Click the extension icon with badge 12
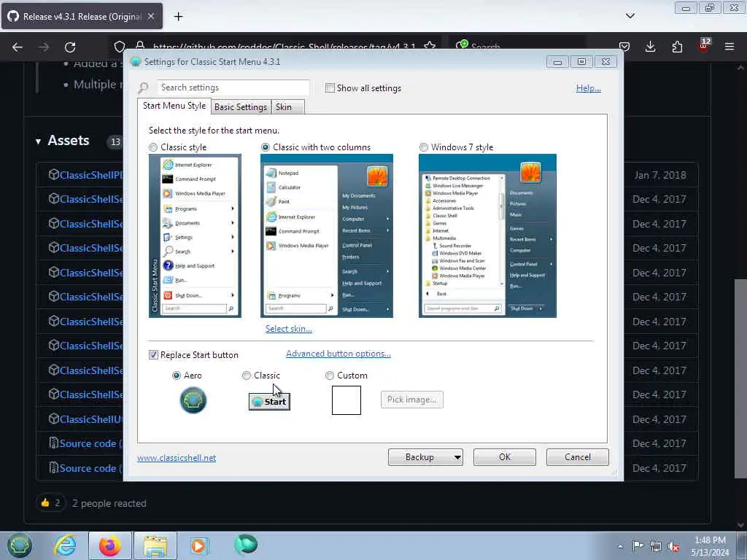Screen dimensions: 747x560 pyautogui.click(x=704, y=46)
